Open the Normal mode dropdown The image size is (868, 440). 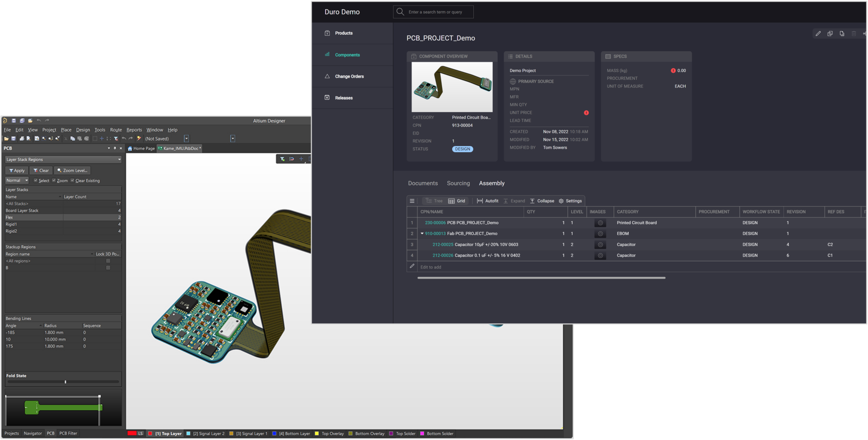26,180
